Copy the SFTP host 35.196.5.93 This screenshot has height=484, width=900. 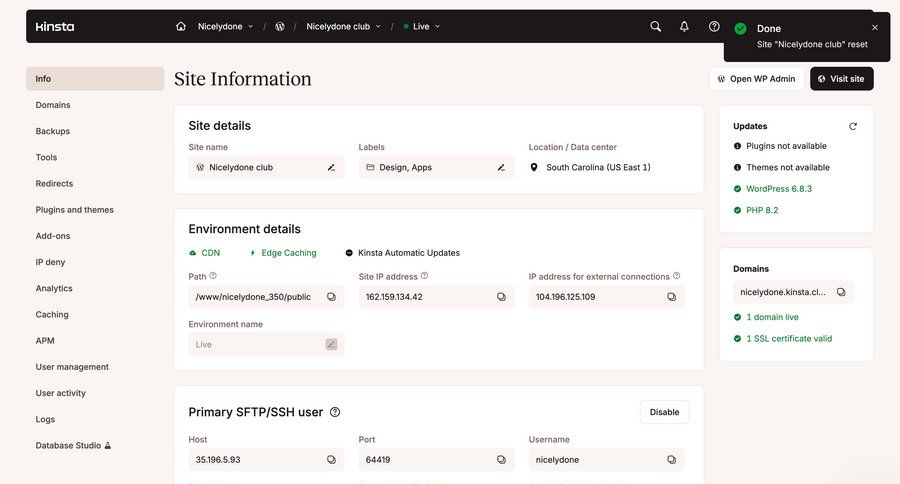coord(331,460)
